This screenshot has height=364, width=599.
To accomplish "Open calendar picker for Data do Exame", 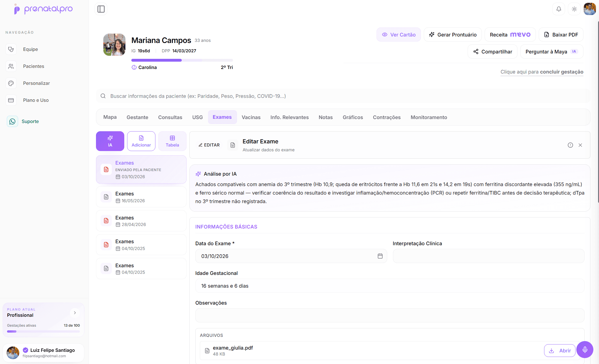I will pos(380,256).
